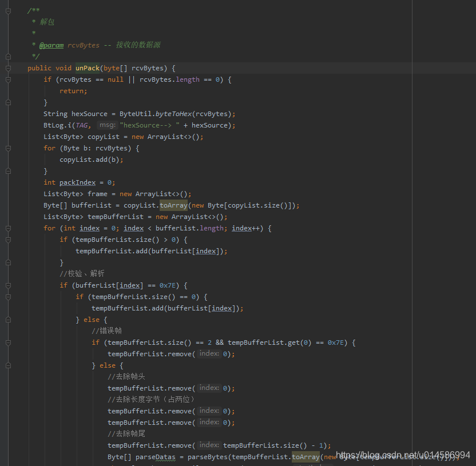Click the rcvBytes.length field reference

pos(169,79)
